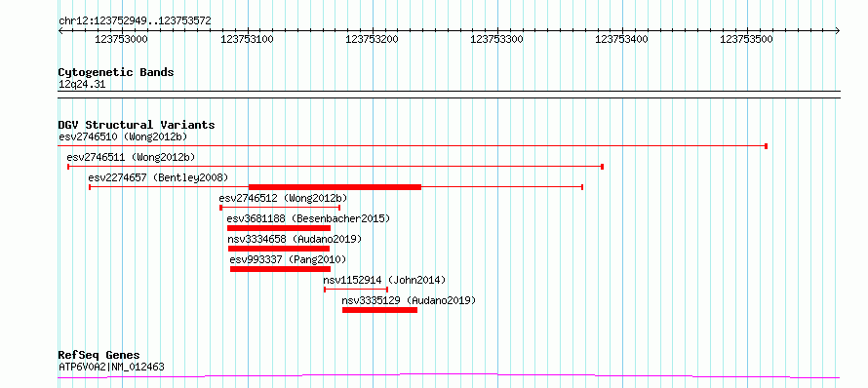The image size is (868, 388).
Task: Click the thick red bar of esv2274657
Action: click(x=335, y=187)
